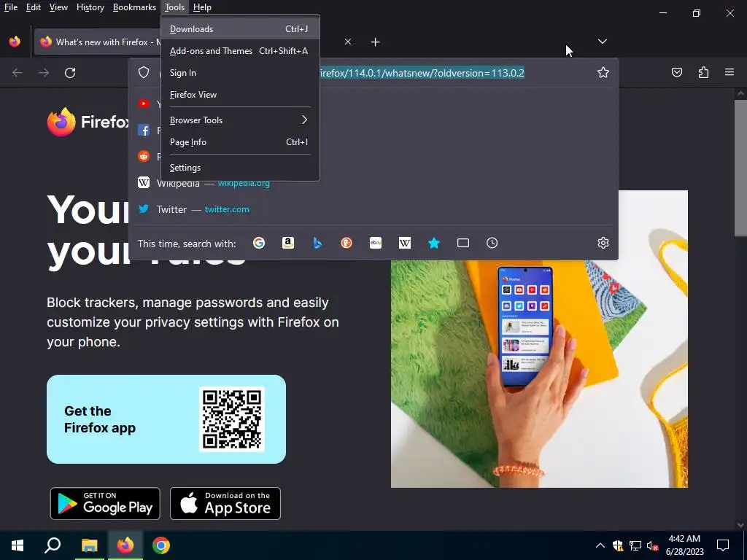The width and height of the screenshot is (747, 560).
Task: Click the Firefox View pinned tab icon
Action: [15, 42]
